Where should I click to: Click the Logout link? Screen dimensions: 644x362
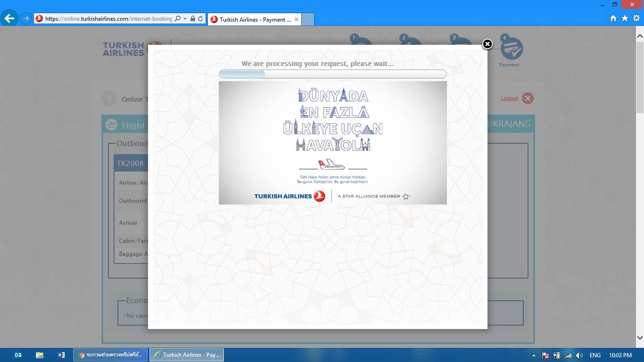click(510, 98)
